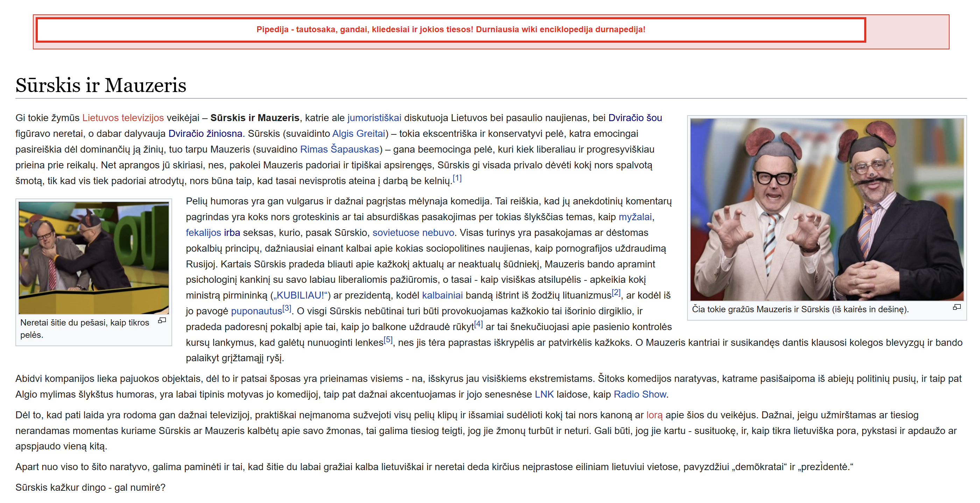Follow the myžalai link
The image size is (980, 503).
(635, 217)
